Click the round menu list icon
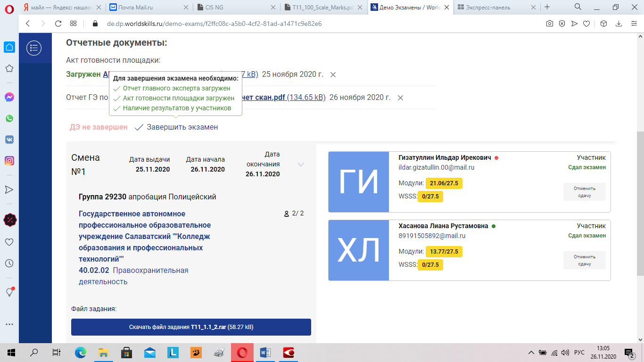644x362 pixels. (x=34, y=48)
